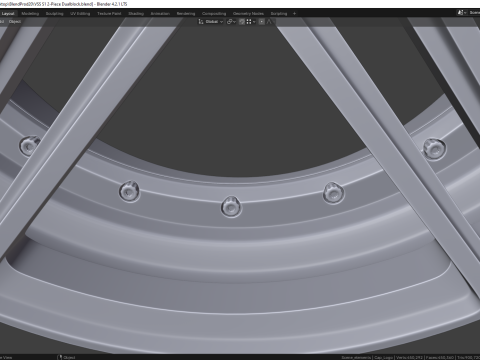The height and width of the screenshot is (360, 480).
Task: Toggle snapping magnet icon
Action: [x=242, y=22]
